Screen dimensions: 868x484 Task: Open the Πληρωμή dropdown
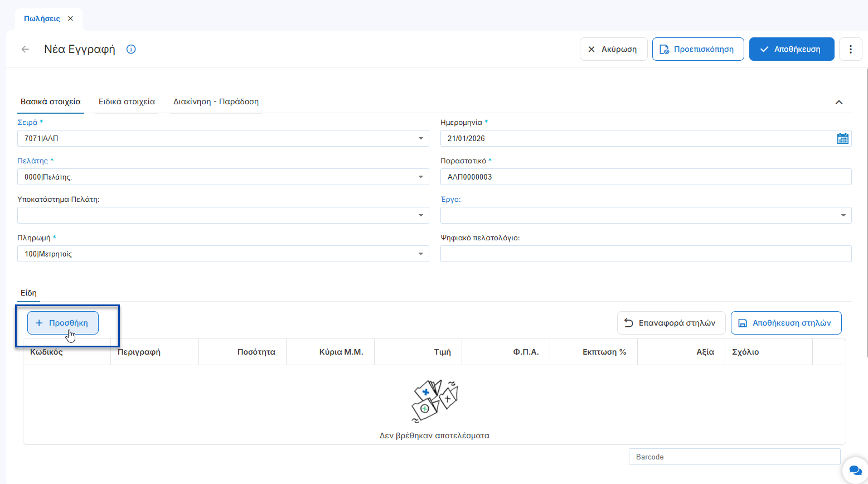pos(421,254)
